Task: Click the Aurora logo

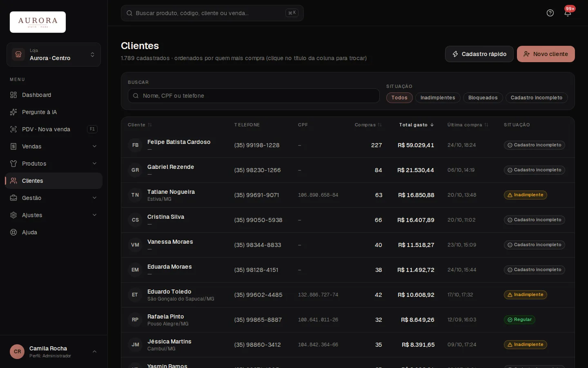Action: [38, 22]
